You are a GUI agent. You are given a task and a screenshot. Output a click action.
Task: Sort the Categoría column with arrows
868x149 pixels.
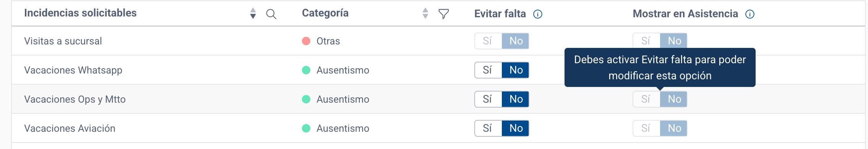click(425, 13)
